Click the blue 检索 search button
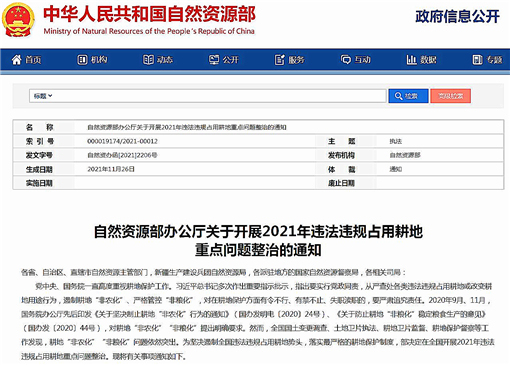Image resolution: width=510 pixels, height=365 pixels. tap(408, 96)
